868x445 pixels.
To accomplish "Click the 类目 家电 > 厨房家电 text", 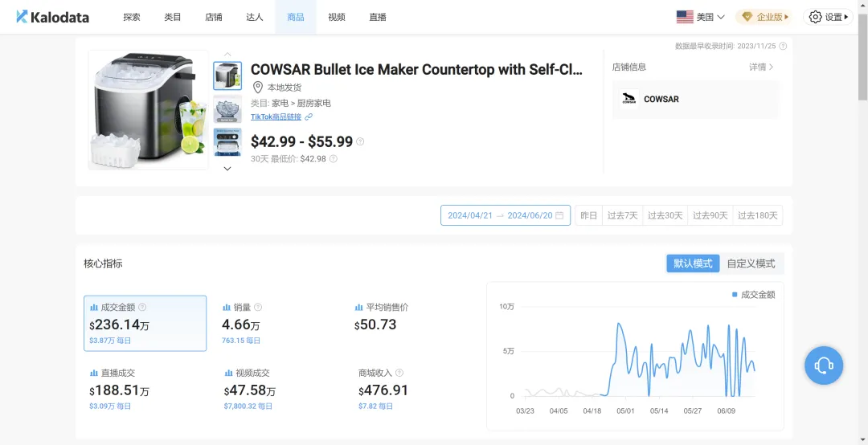I will coord(291,103).
